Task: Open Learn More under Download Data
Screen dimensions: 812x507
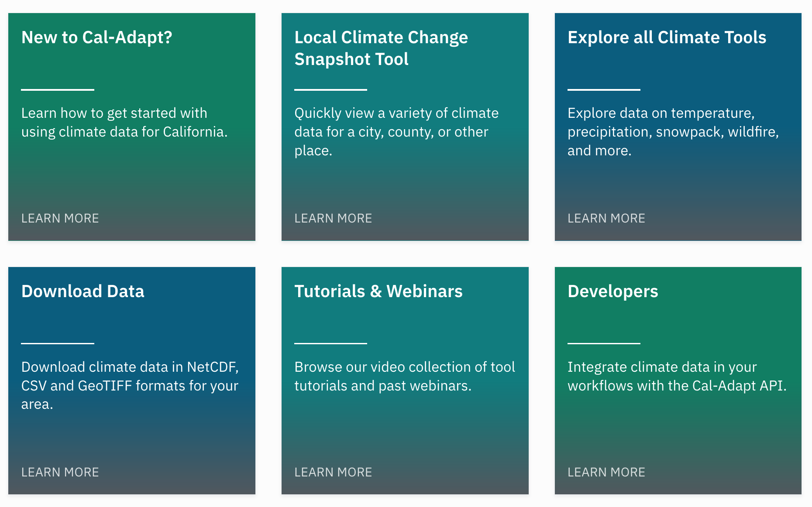Action: (x=60, y=472)
